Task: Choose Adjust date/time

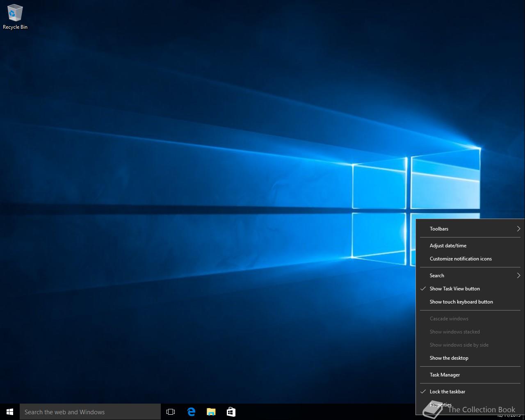Action: (x=470, y=246)
